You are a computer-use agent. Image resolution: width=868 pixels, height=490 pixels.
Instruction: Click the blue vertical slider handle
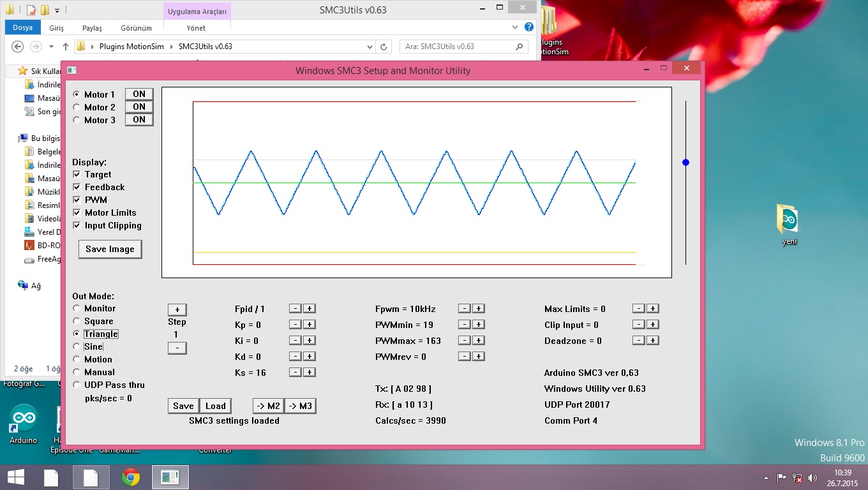click(685, 163)
